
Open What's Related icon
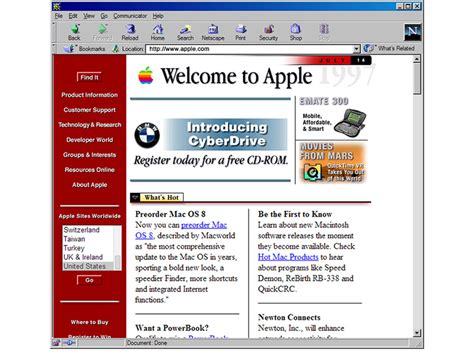pos(368,48)
